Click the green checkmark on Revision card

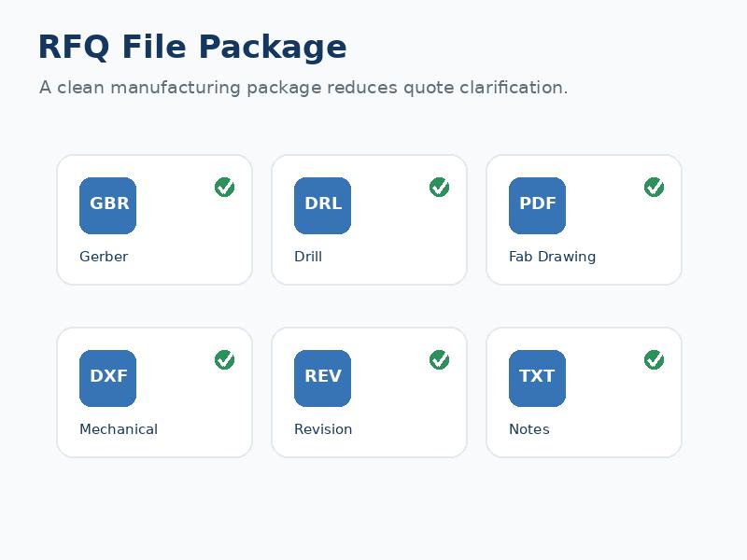439,360
